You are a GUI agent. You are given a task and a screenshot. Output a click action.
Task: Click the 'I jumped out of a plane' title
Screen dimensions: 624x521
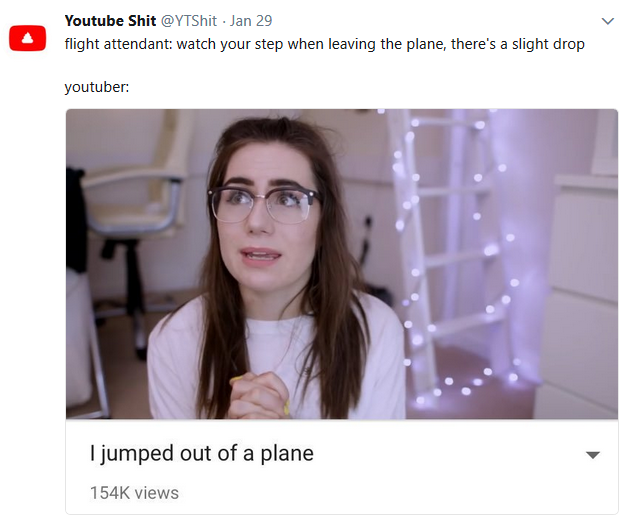click(202, 453)
